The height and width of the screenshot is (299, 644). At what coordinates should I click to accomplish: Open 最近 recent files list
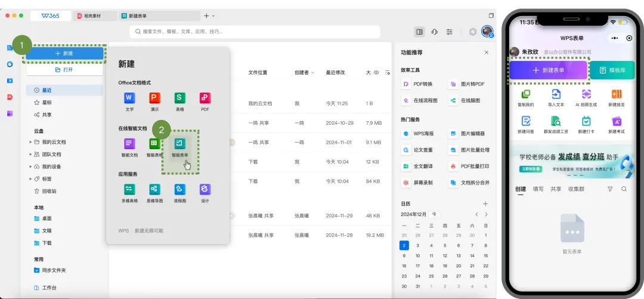click(x=64, y=90)
